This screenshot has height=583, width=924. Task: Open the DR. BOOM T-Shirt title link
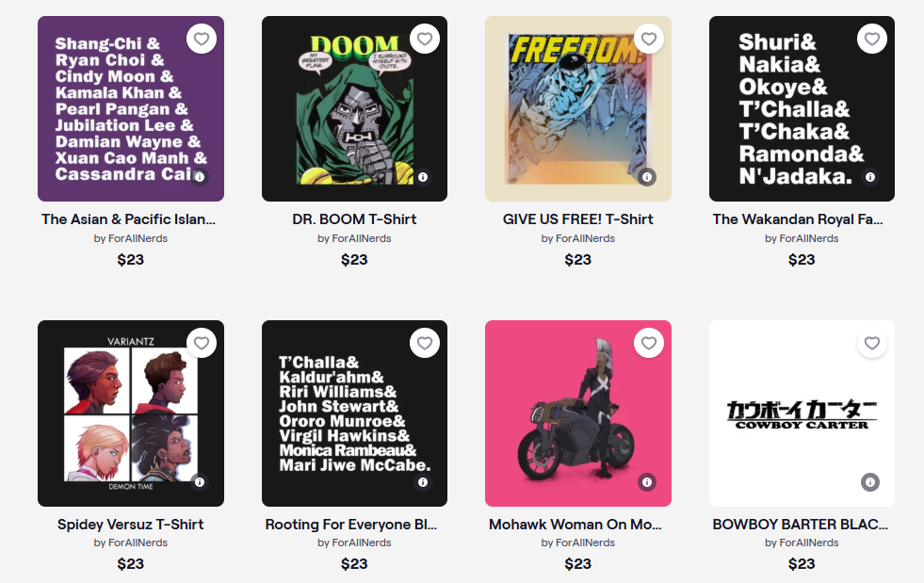[354, 219]
